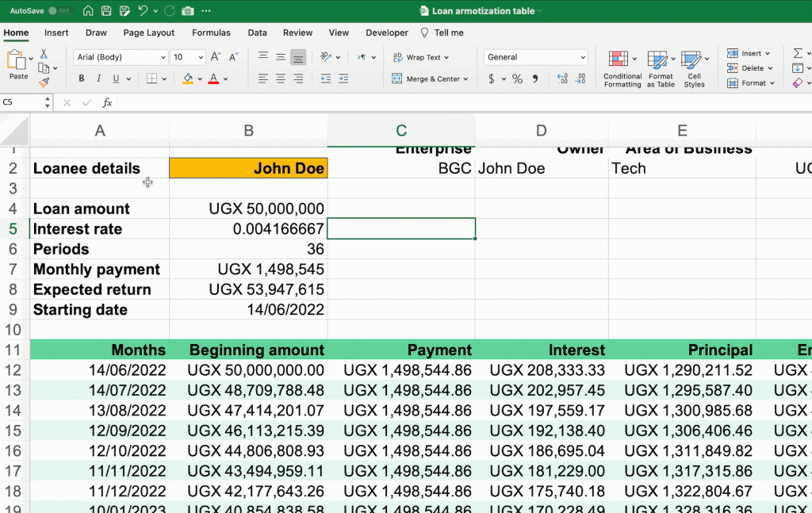The image size is (812, 513).
Task: Select the John Doe cell in column B
Action: click(x=248, y=168)
